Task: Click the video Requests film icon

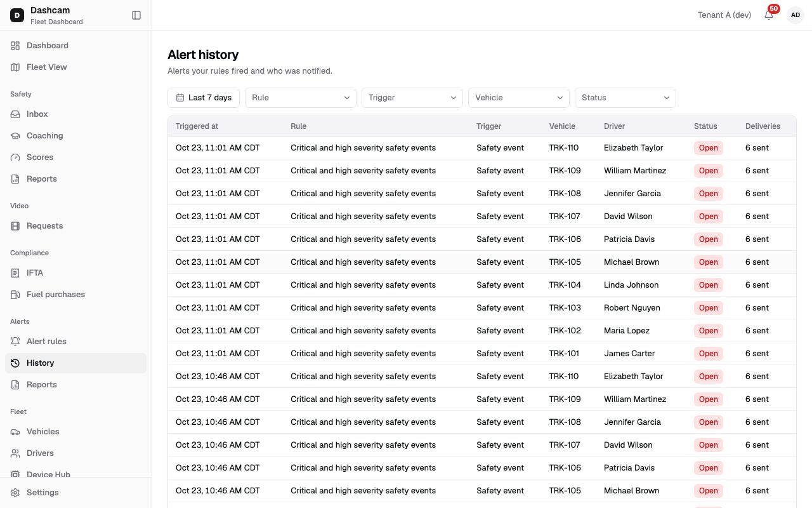Action: tap(15, 226)
